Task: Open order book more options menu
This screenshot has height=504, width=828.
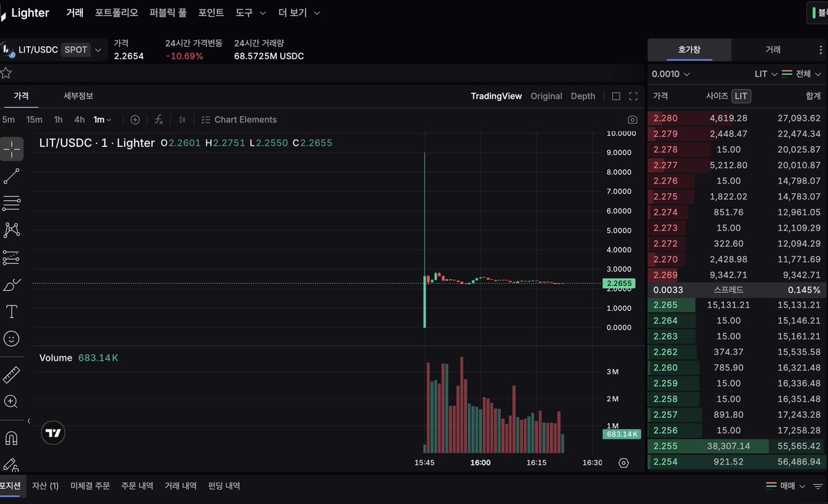Action: (820, 50)
